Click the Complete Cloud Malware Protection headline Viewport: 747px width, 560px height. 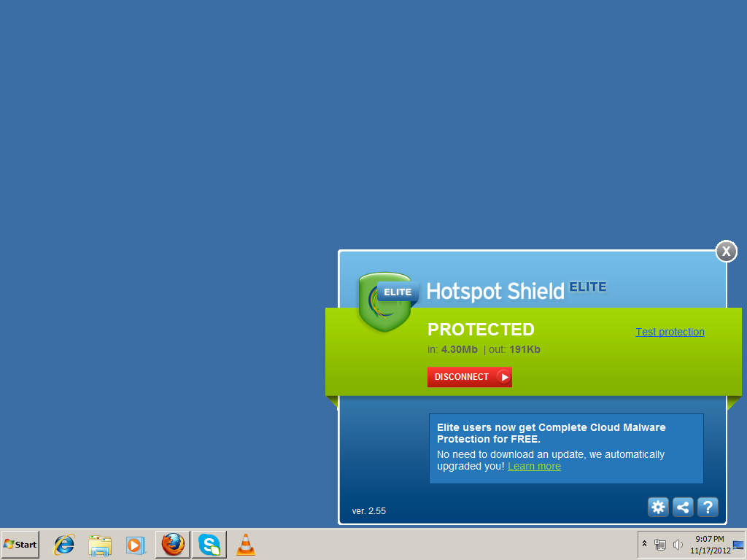click(x=551, y=433)
